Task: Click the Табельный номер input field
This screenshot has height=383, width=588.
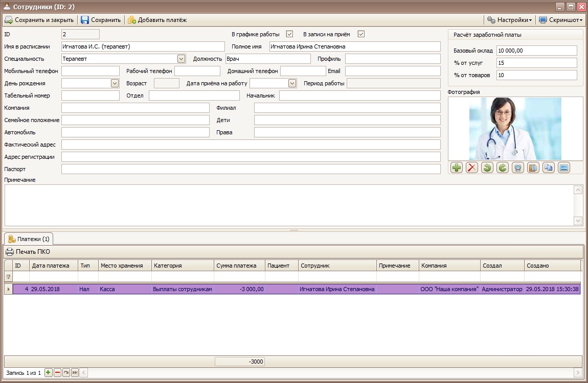Action: pos(91,95)
